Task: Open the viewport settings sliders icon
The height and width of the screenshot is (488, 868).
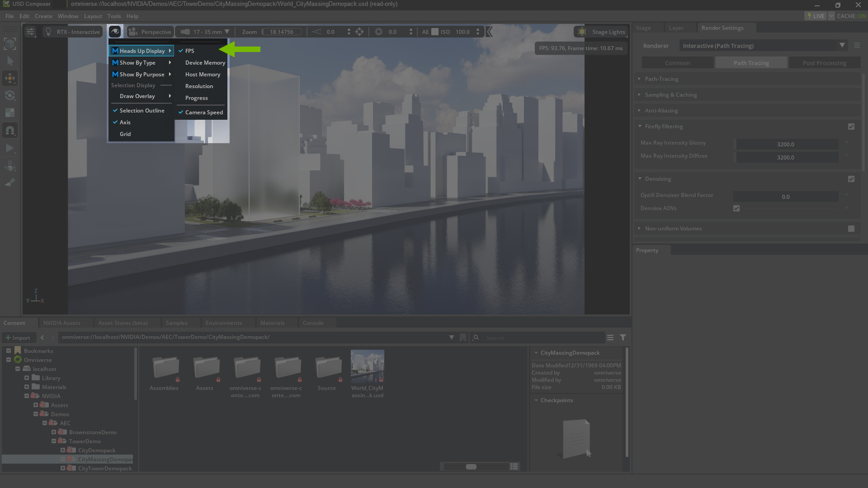Action: 30,32
